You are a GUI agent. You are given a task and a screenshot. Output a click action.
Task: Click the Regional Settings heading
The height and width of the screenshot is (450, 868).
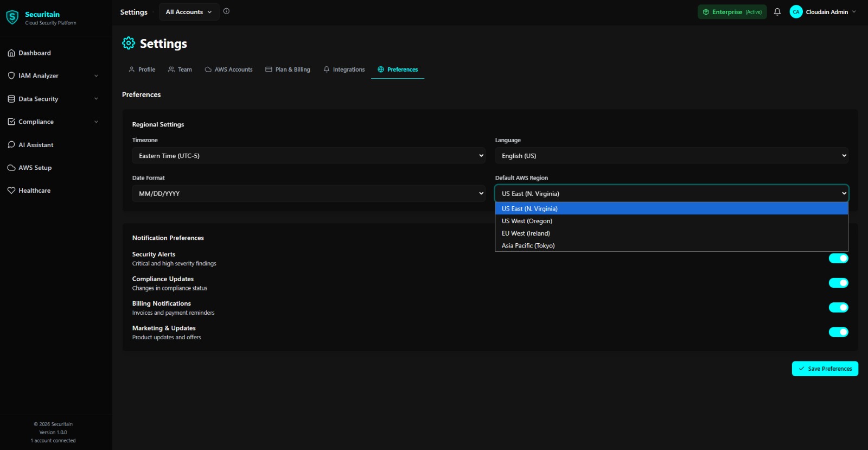pos(158,124)
